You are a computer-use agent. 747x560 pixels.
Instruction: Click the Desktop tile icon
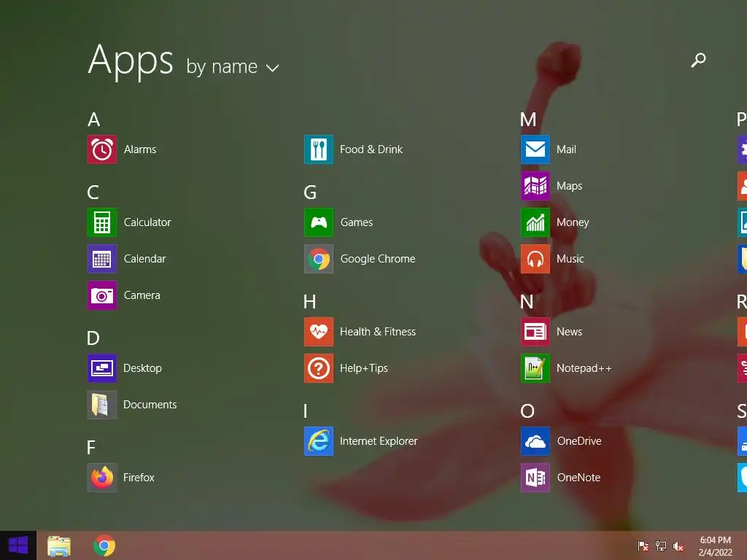tap(102, 368)
